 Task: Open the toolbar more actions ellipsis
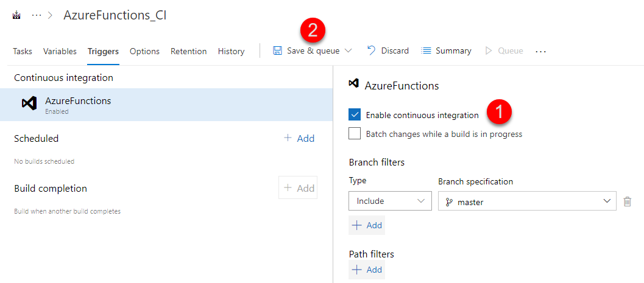point(541,51)
